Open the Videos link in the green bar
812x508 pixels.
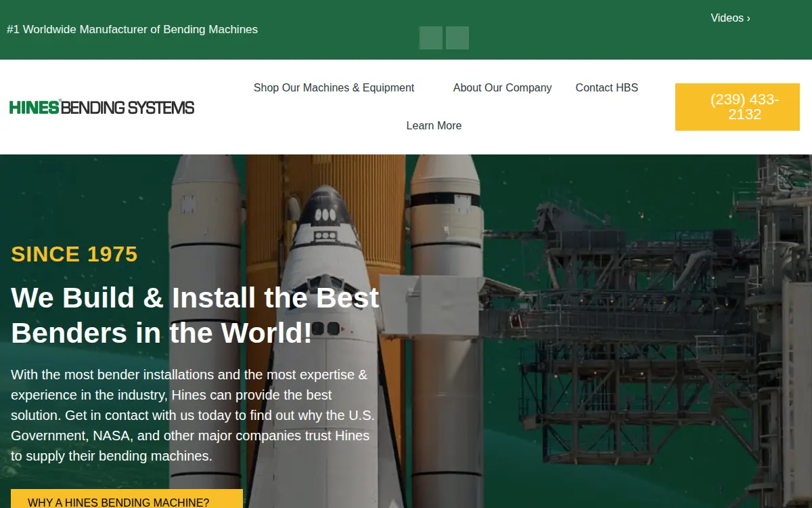click(x=730, y=18)
